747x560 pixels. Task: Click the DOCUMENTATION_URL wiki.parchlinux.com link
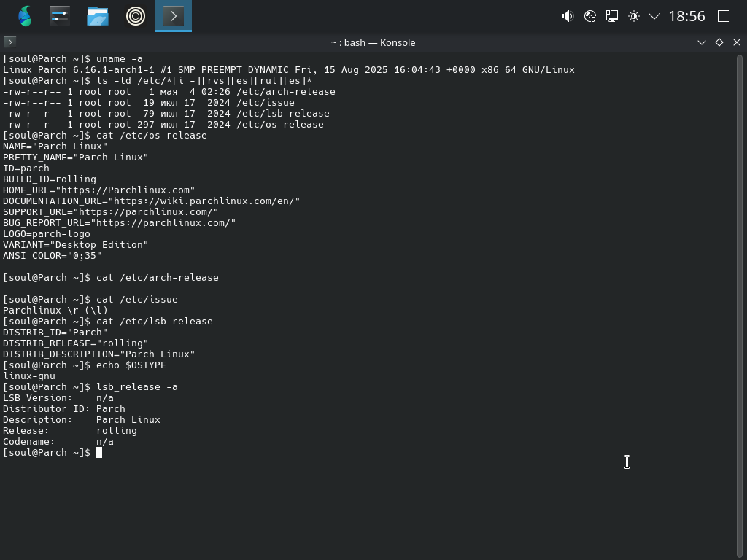204,201
